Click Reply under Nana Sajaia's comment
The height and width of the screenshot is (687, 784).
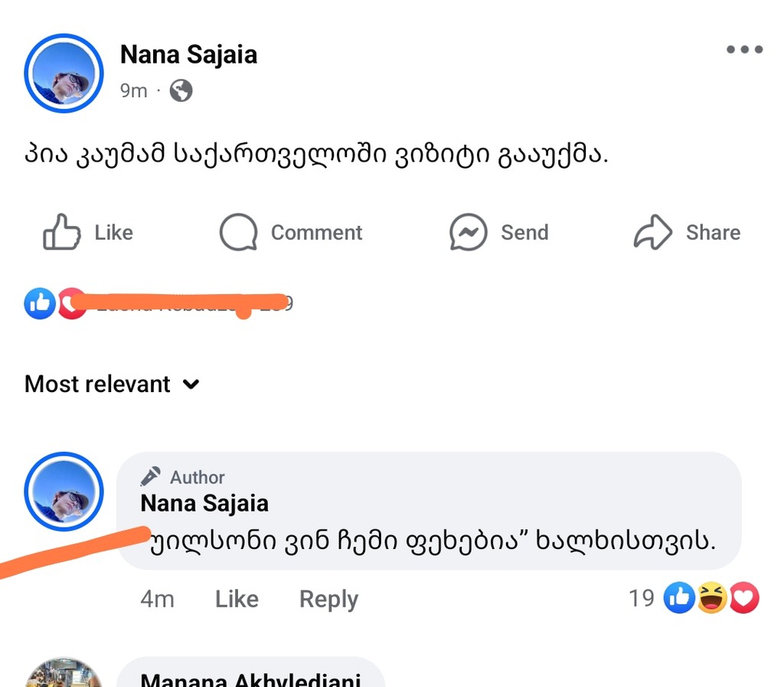pos(328,599)
